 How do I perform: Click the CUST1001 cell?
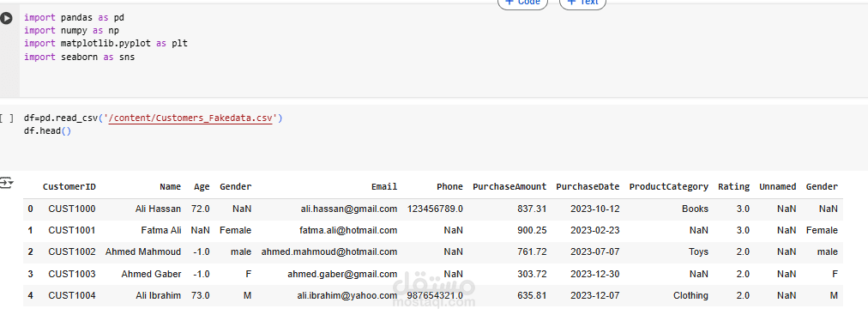tap(72, 230)
